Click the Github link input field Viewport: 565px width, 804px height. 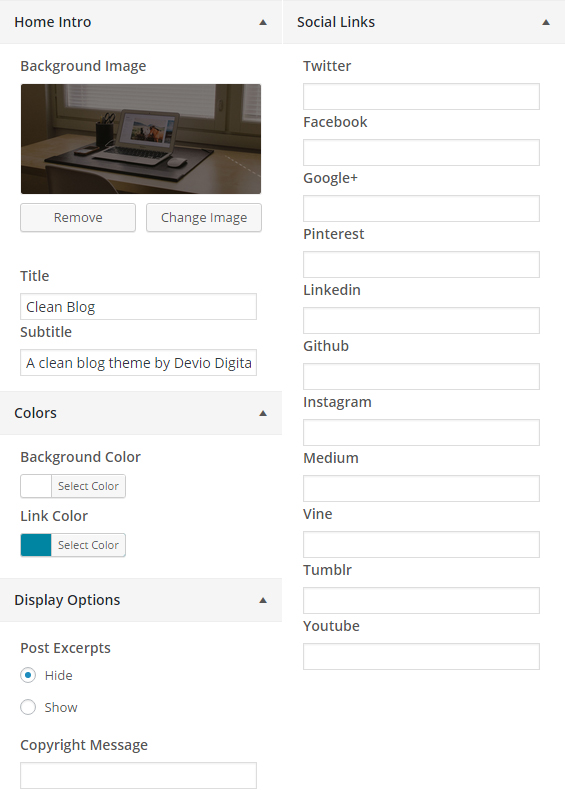(x=421, y=376)
